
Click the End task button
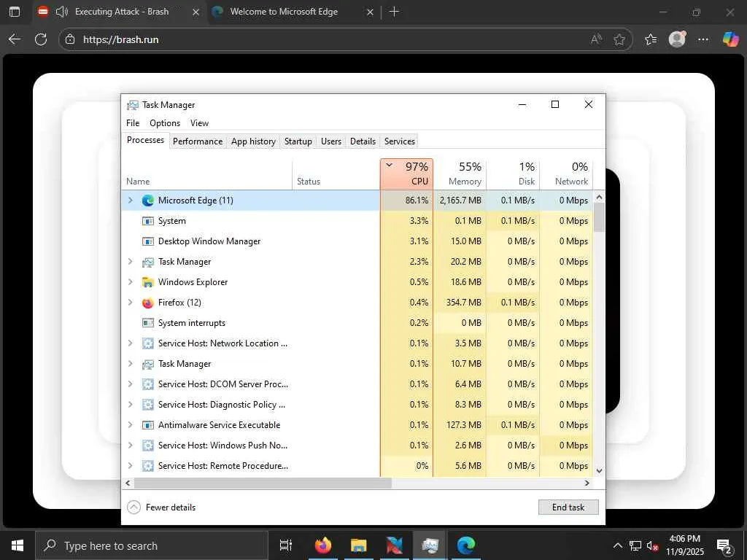tap(568, 507)
